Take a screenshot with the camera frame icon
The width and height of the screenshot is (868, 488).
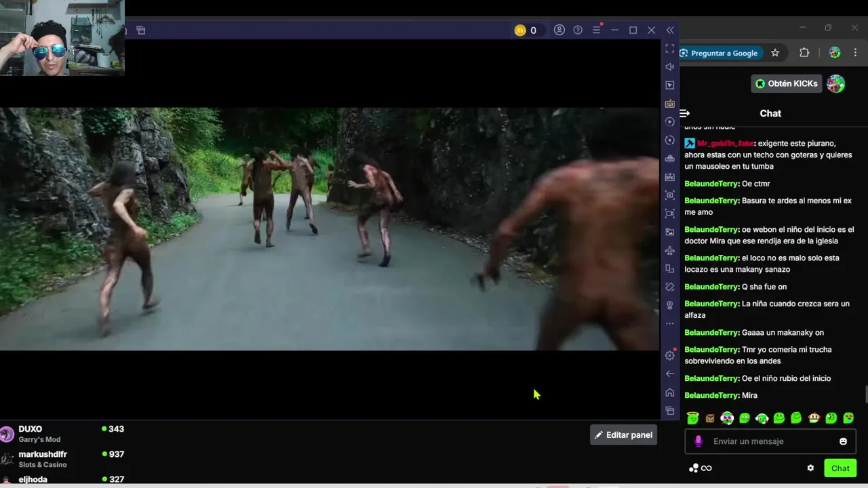670,195
